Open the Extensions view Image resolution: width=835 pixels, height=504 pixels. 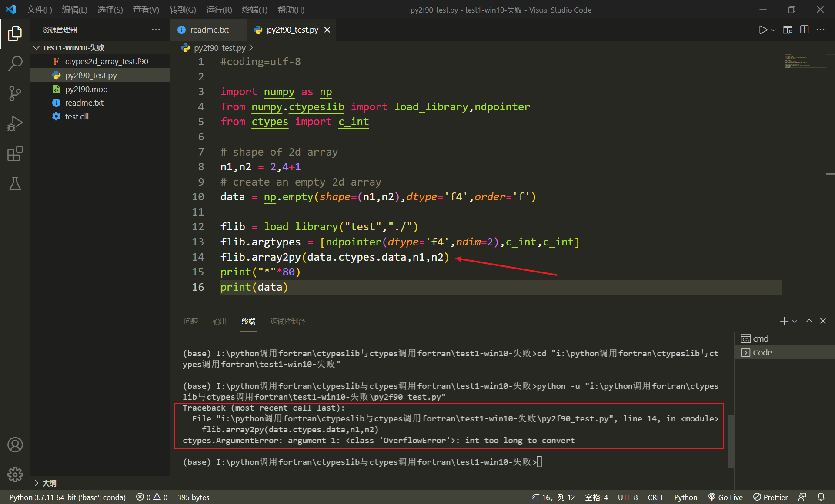pyautogui.click(x=15, y=154)
